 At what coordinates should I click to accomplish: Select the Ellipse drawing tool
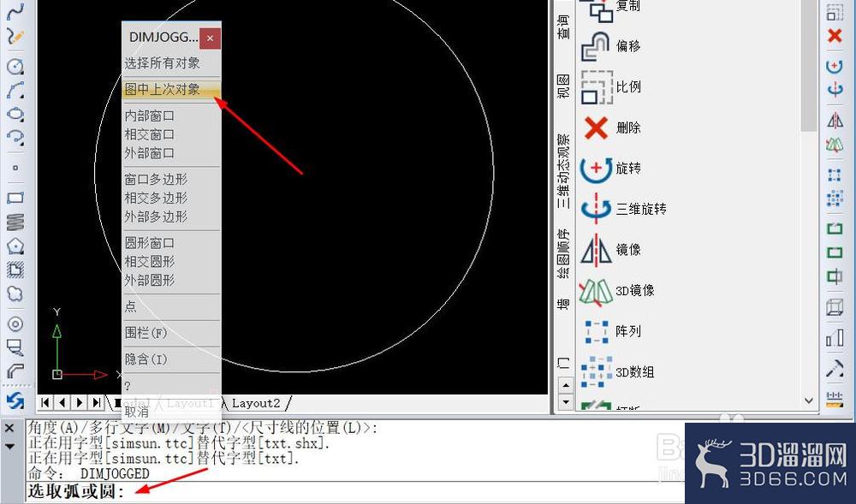pos(15,114)
